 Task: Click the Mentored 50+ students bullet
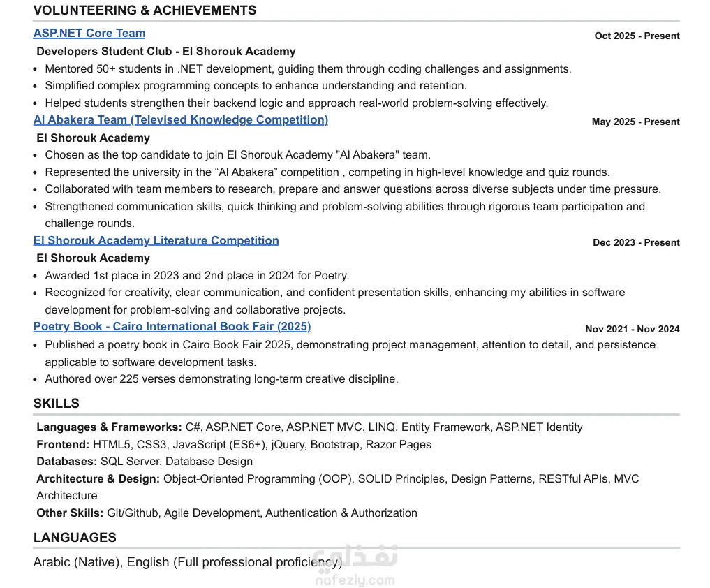[308, 69]
